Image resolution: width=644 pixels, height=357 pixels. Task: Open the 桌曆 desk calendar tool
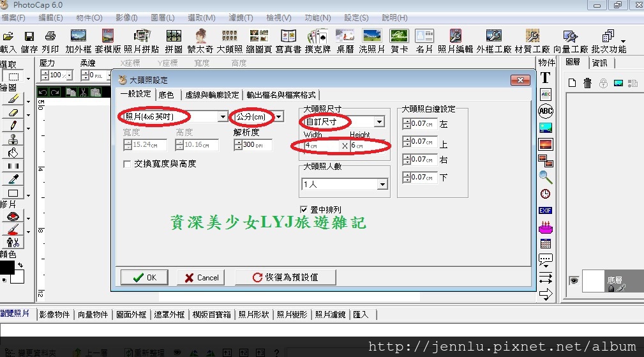[345, 41]
